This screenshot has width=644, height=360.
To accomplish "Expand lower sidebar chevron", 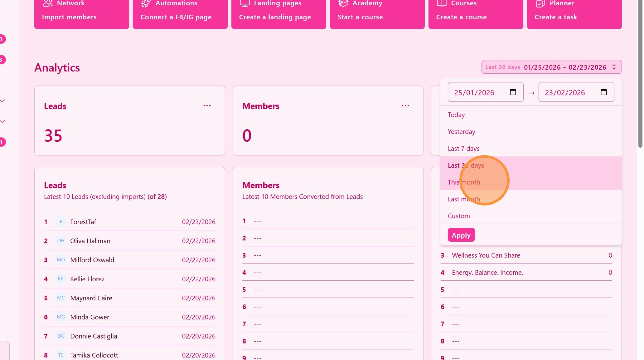I will tap(2, 121).
